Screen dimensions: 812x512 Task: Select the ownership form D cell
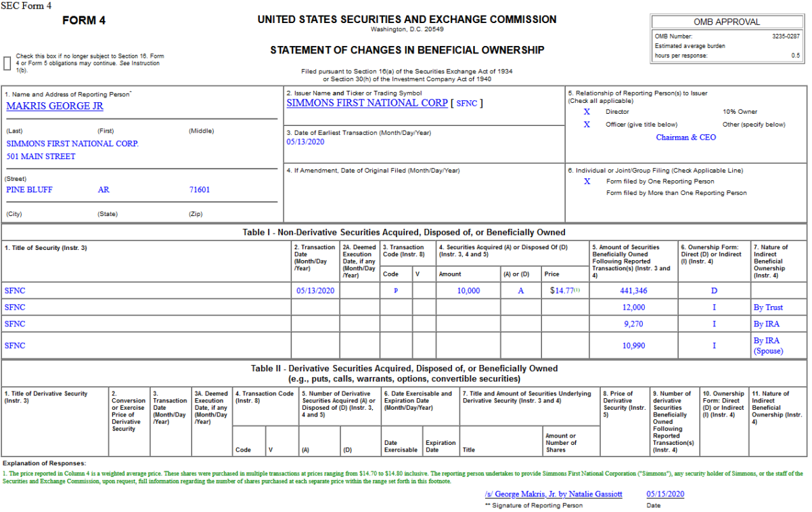point(714,291)
